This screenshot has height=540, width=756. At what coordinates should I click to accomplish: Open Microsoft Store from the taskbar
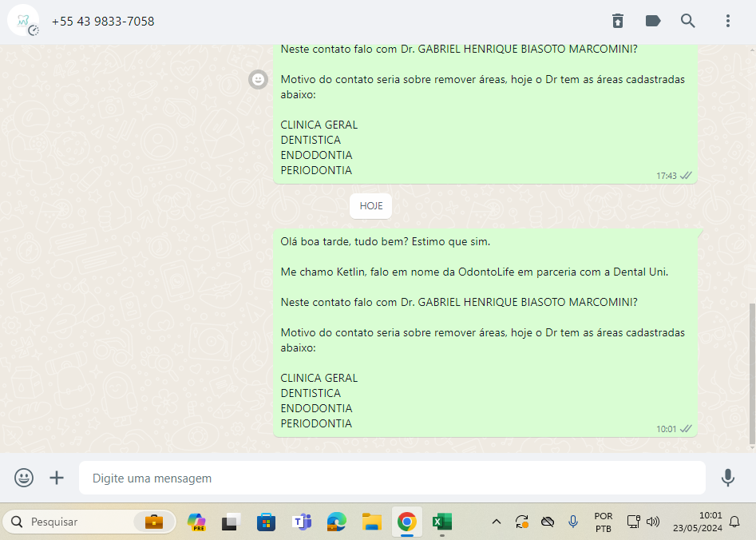tap(266, 522)
